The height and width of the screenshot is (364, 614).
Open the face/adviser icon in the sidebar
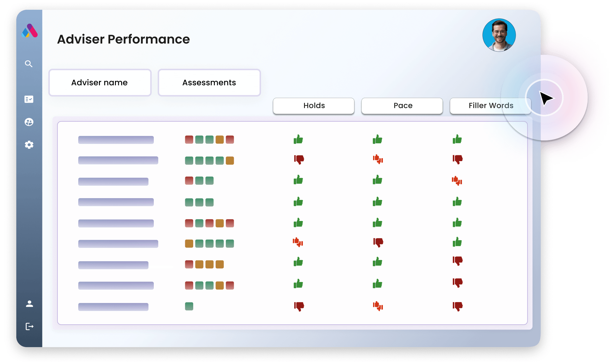click(x=29, y=122)
